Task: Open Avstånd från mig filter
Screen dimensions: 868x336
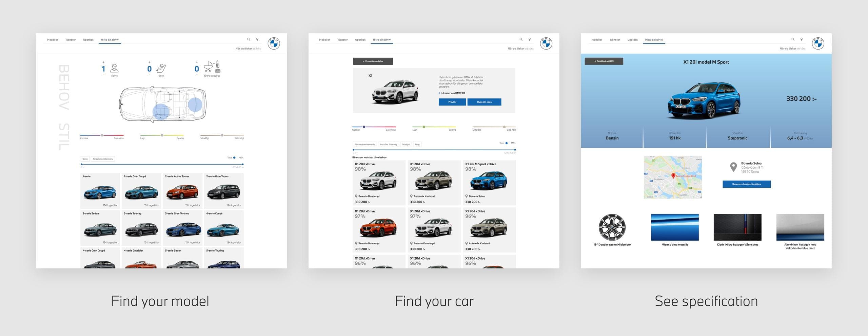Action: pos(389,145)
